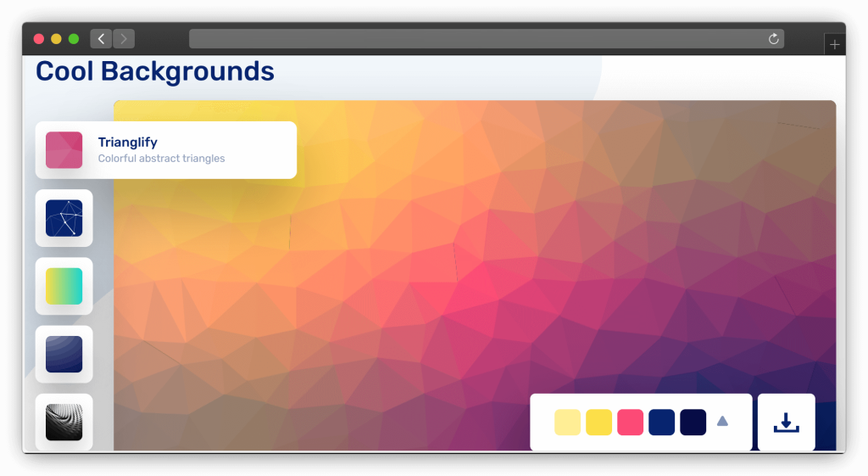The image size is (868, 476).
Task: Select the bright yellow color swatch
Action: (599, 422)
